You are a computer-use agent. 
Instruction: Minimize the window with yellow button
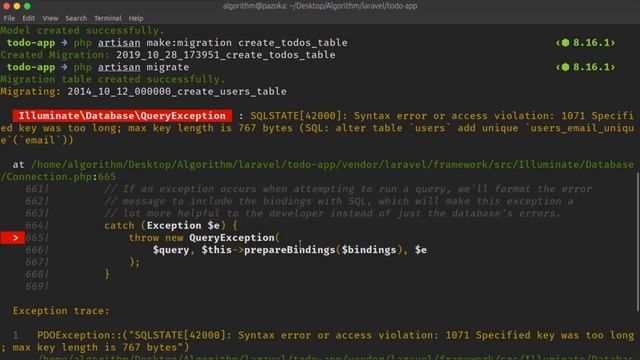click(x=17, y=6)
